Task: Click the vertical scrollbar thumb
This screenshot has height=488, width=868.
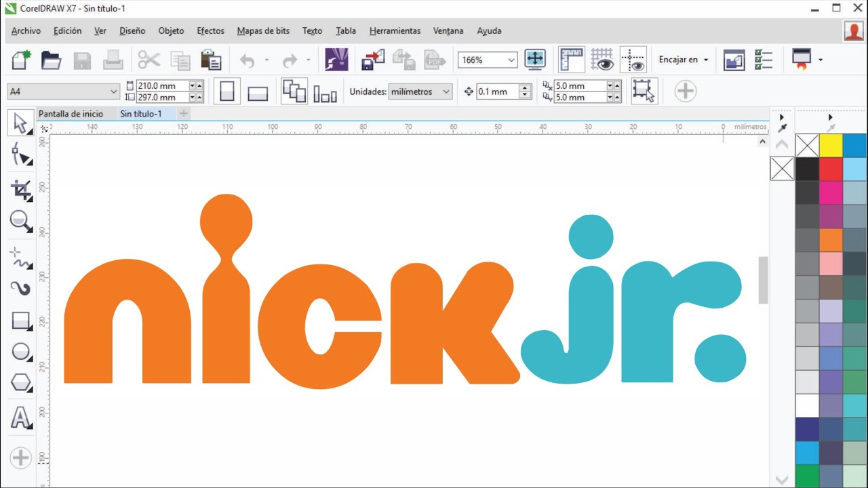Action: coord(763,280)
